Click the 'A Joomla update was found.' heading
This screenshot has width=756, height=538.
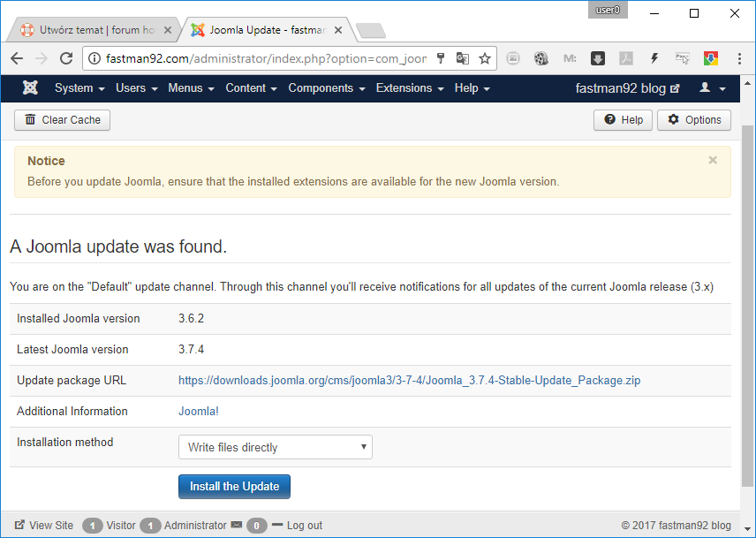[118, 246]
